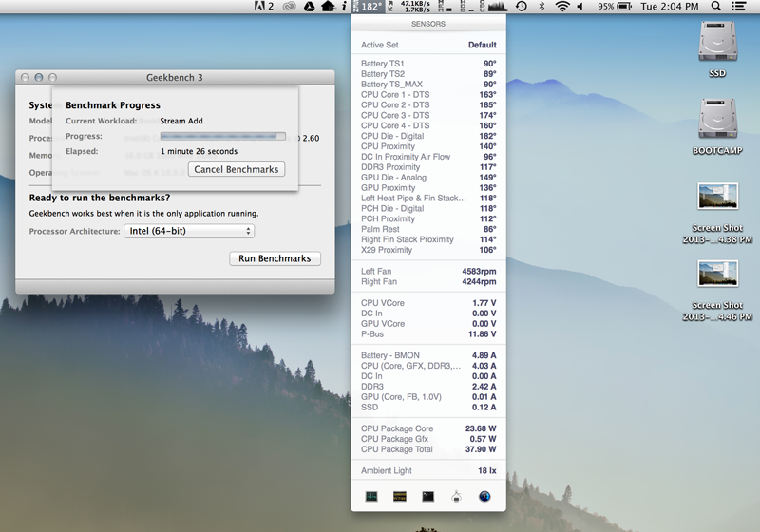Select CPU Core 4 - DTS row
The width and height of the screenshot is (760, 532).
[428, 125]
